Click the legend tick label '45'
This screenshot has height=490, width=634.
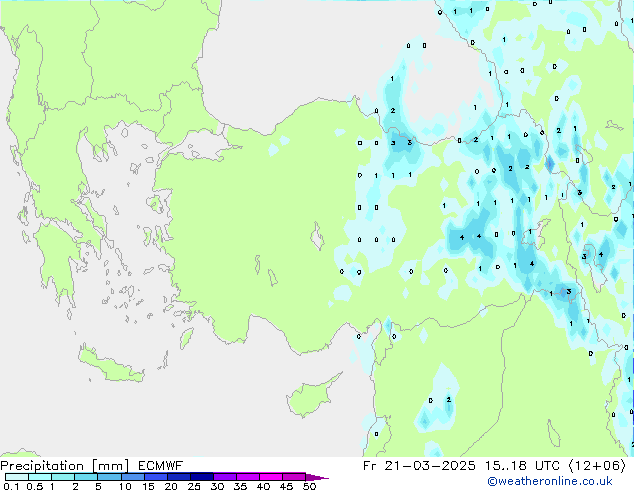click(286, 486)
